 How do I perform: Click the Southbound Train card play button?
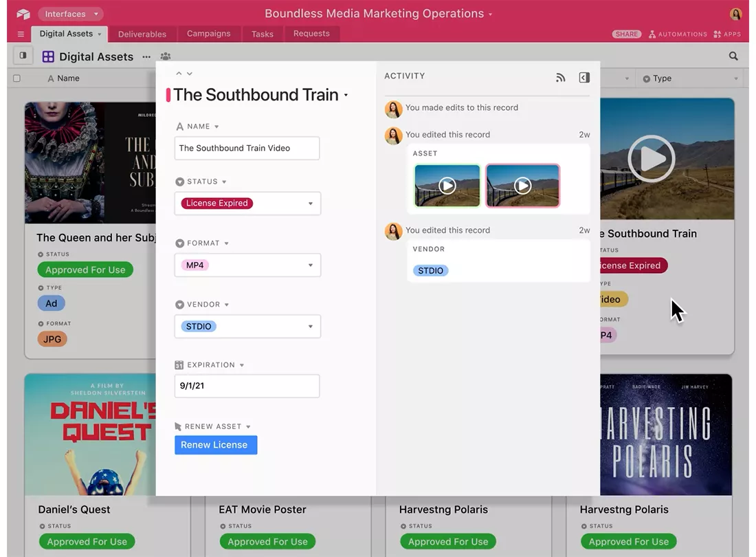651,159
